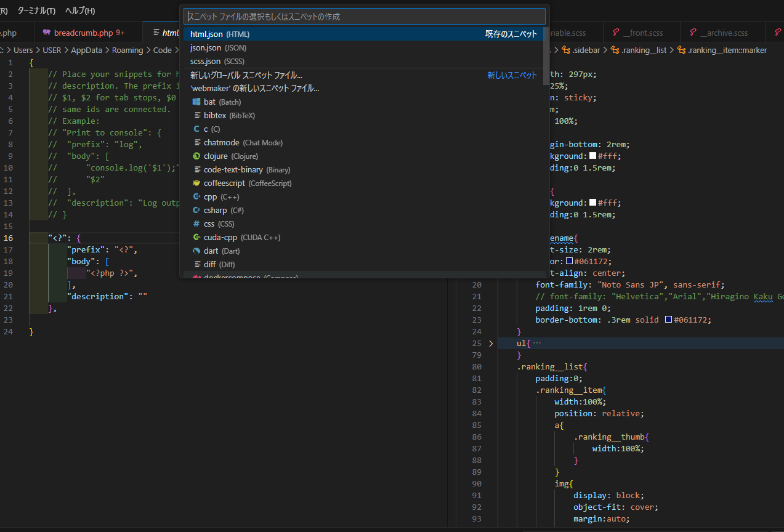Expand the folded ul block on line 25
784x532 pixels.
(491, 344)
